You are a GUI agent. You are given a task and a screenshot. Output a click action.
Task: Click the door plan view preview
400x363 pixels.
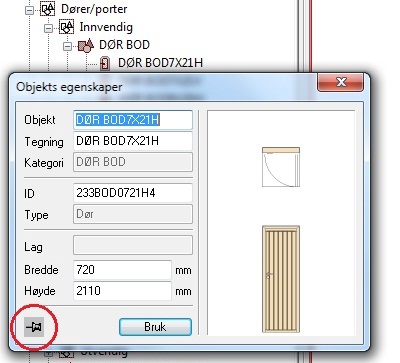coord(281,167)
